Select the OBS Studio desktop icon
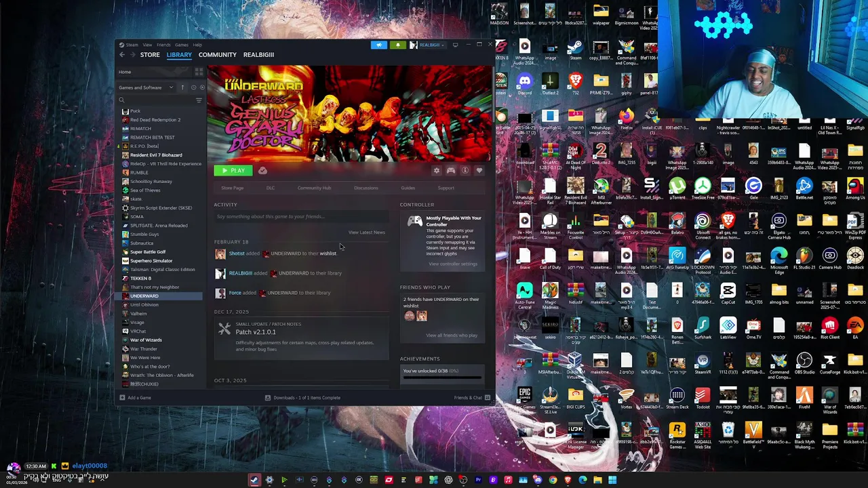 click(804, 363)
